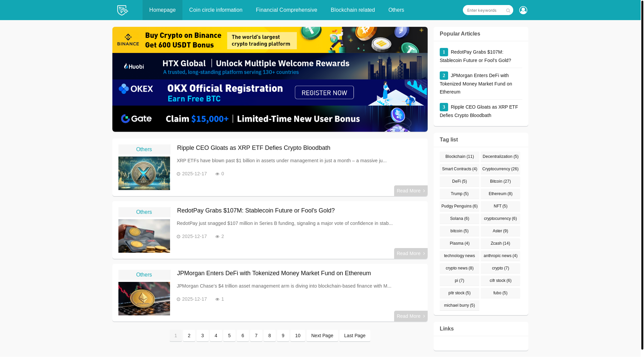Click the Gate new user bonus banner
The image size is (644, 362).
pos(270,119)
